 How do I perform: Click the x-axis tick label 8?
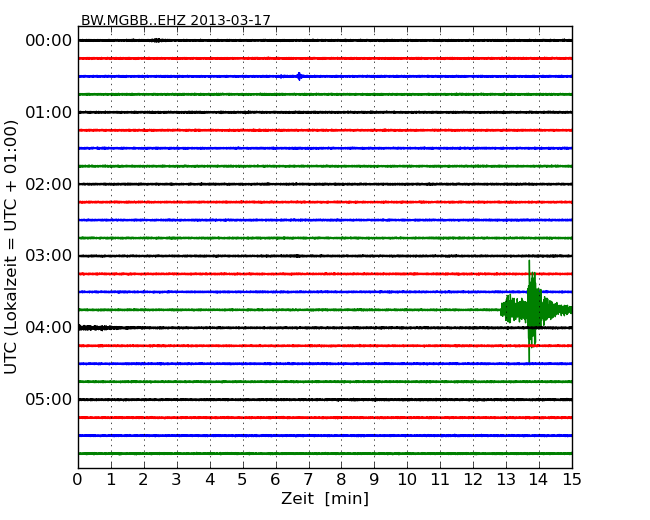pos(341,480)
